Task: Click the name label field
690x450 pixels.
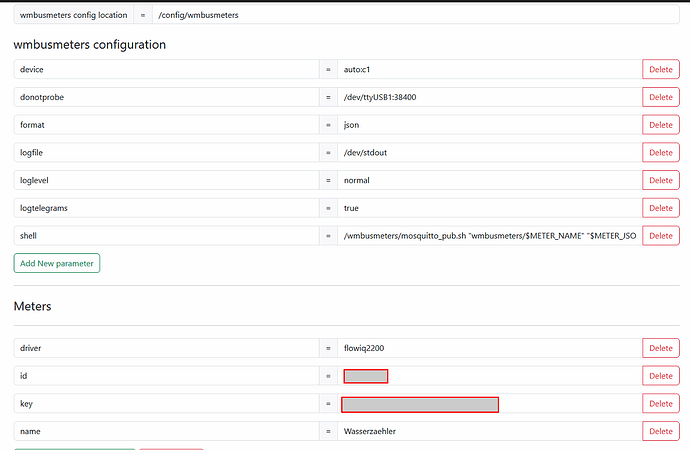Action: click(166, 431)
